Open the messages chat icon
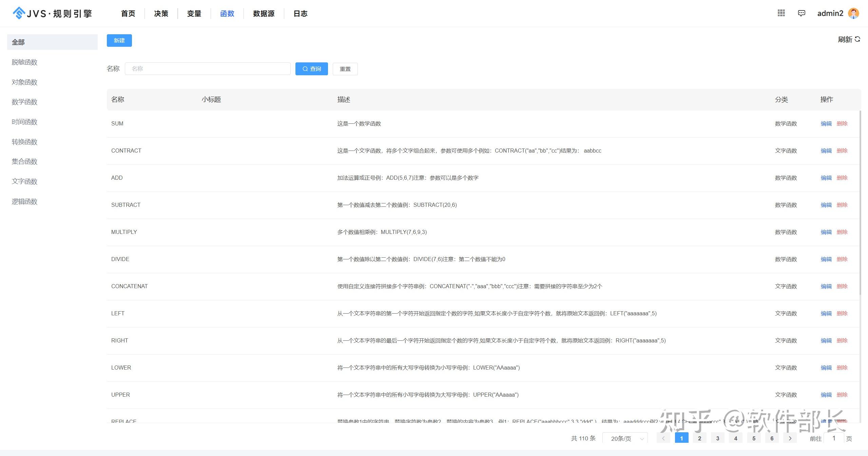 point(801,13)
